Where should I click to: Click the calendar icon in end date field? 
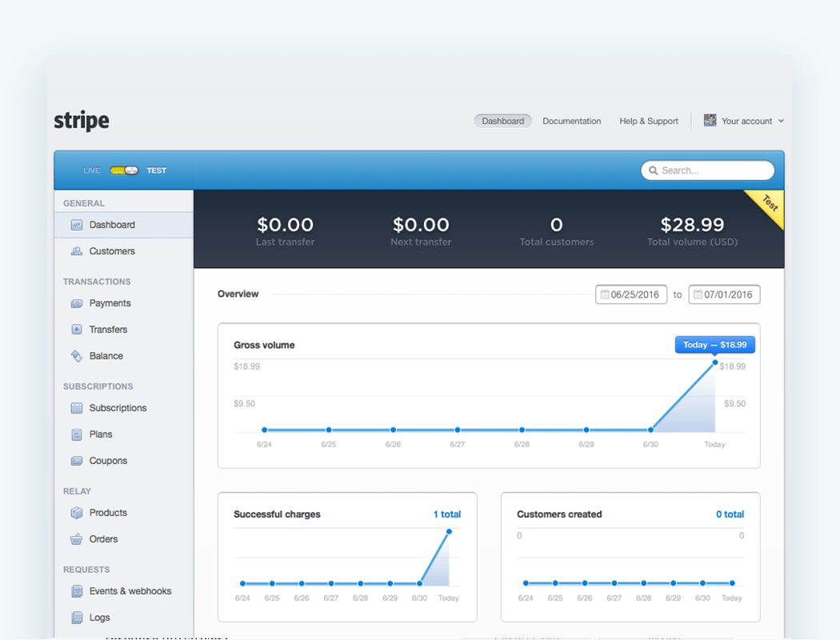click(x=698, y=294)
